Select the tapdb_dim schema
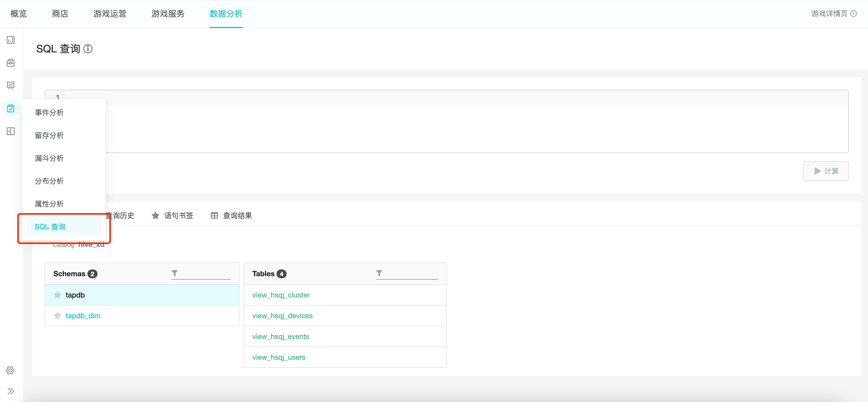 [83, 316]
